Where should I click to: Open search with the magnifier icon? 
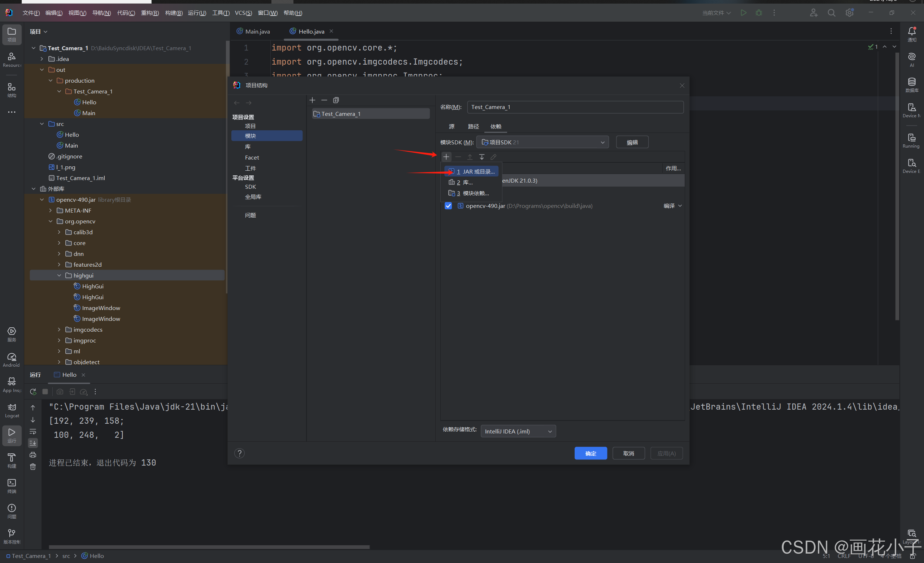(x=831, y=12)
